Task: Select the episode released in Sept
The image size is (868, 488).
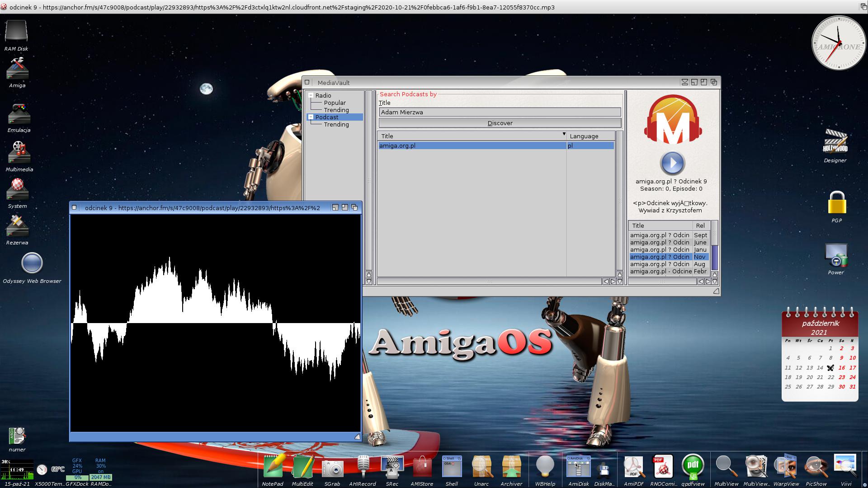Action: tap(669, 235)
